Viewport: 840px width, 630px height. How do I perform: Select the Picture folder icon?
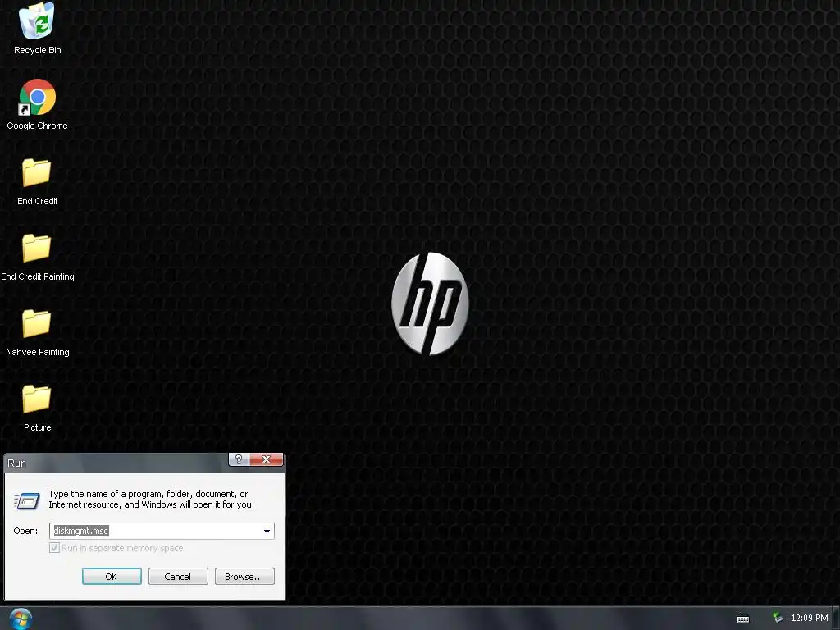[36, 399]
